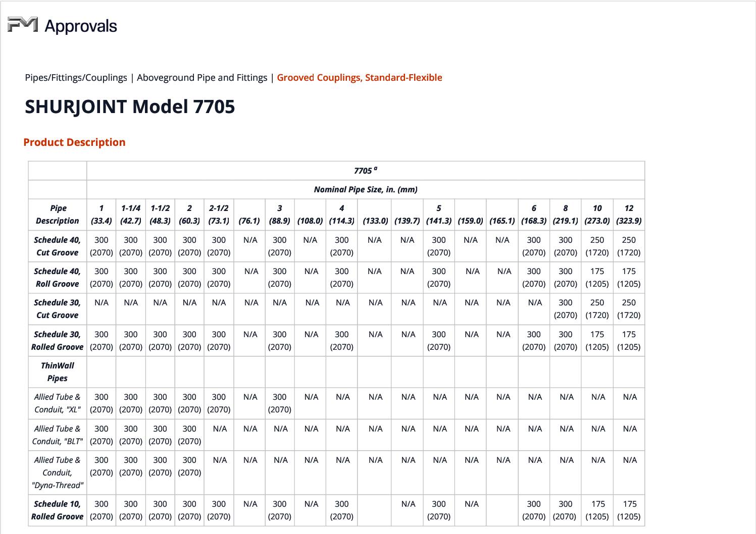
Task: Select the 2-1/2 (73.1) column header
Action: pyautogui.click(x=219, y=215)
